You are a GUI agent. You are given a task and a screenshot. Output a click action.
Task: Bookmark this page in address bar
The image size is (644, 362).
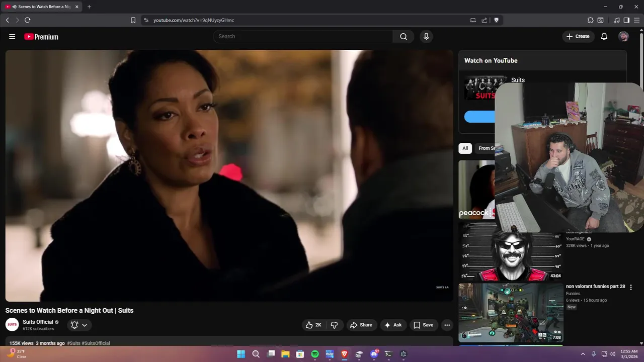click(x=133, y=20)
